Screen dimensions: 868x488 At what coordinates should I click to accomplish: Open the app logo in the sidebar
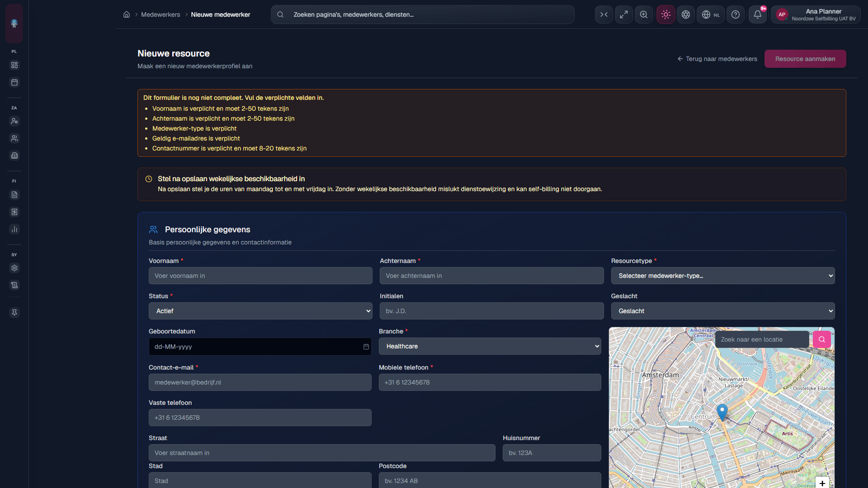[14, 23]
